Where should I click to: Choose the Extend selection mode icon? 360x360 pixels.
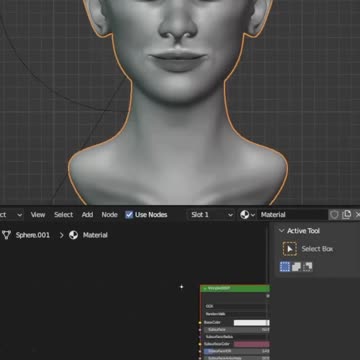(296, 267)
